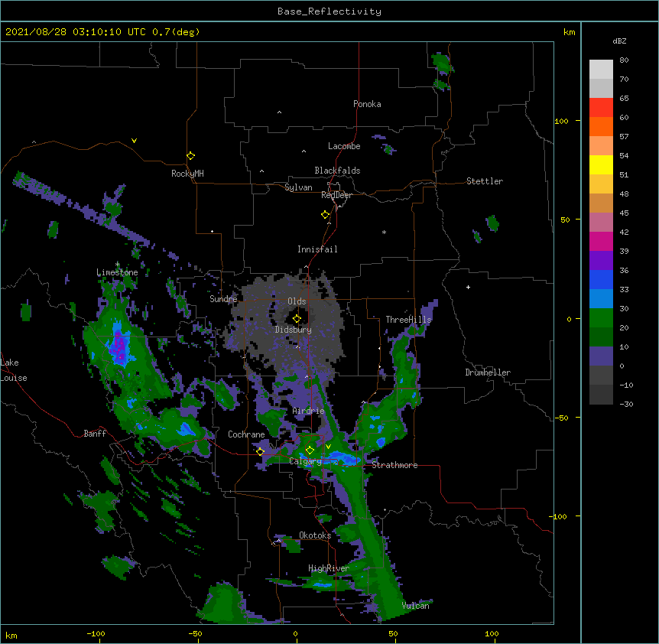Click the yellow diamond marker above RockyMH

pos(191,156)
